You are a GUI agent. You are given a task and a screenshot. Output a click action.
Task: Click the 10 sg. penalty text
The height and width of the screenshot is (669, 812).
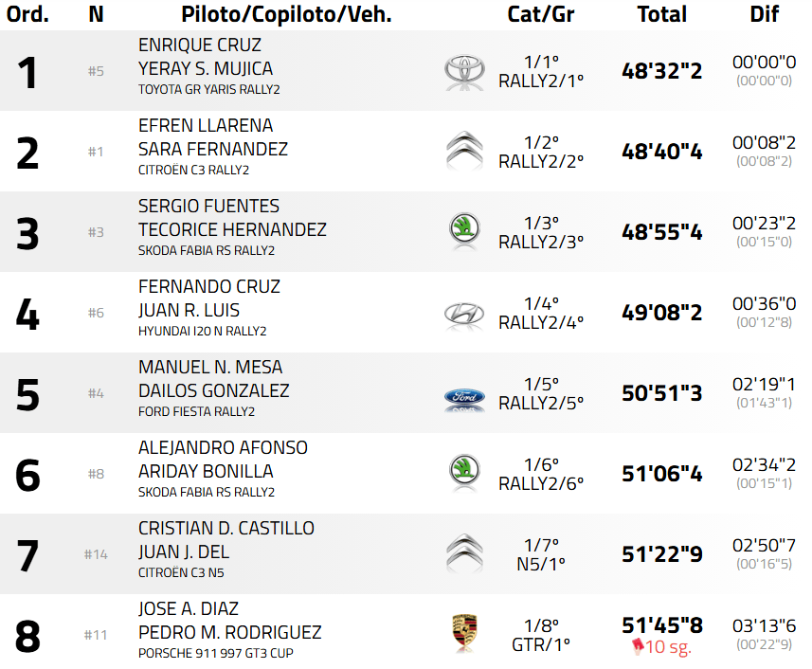point(668,648)
